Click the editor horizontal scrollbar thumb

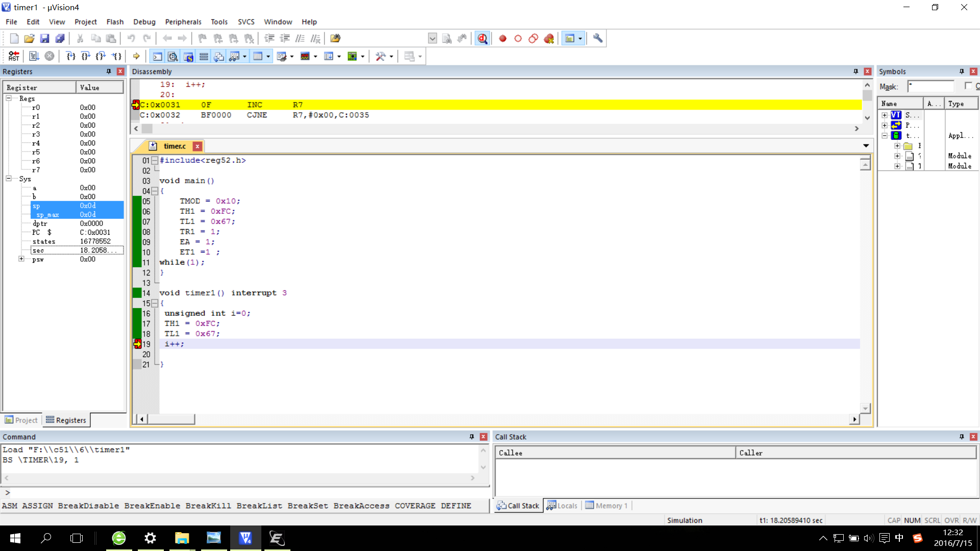171,419
